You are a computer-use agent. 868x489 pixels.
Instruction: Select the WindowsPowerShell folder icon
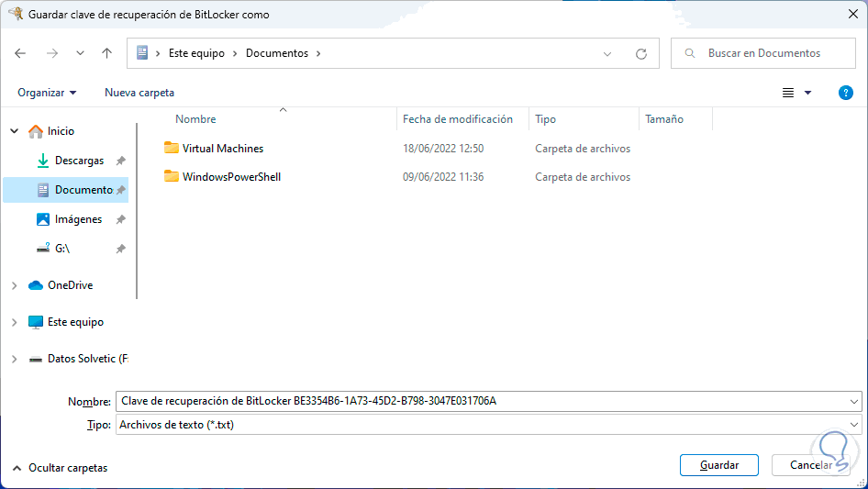(172, 176)
